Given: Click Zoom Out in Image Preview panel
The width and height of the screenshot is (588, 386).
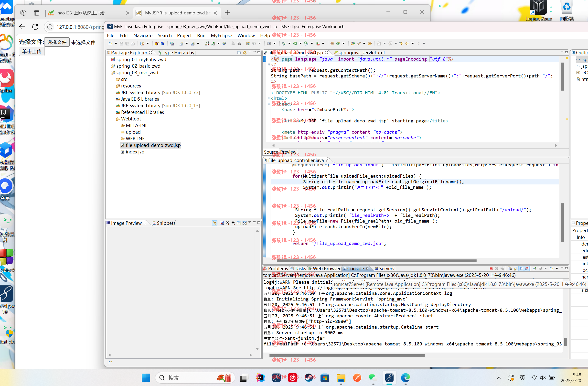Looking at the screenshot, I should click(x=227, y=223).
